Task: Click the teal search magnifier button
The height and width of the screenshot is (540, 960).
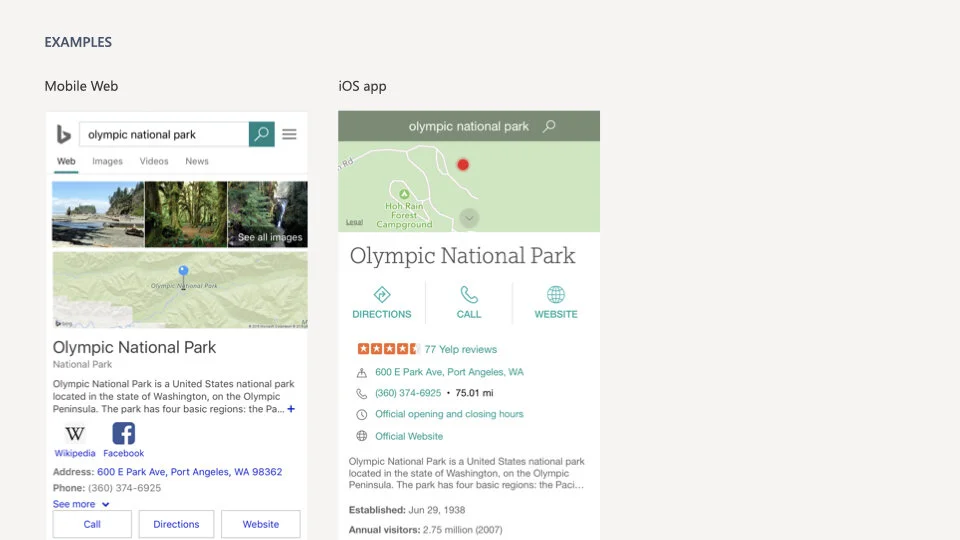Action: [261, 134]
